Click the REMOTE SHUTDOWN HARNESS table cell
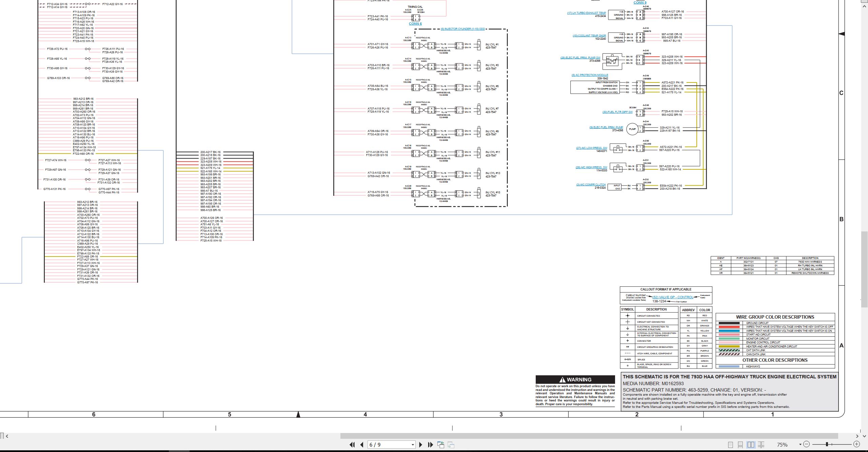The height and width of the screenshot is (452, 868). [x=810, y=273]
